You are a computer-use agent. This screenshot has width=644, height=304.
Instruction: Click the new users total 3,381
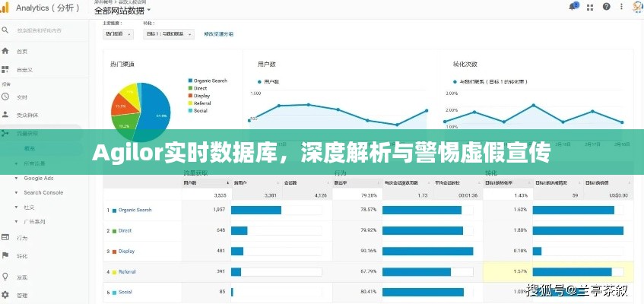pyautogui.click(x=271, y=195)
